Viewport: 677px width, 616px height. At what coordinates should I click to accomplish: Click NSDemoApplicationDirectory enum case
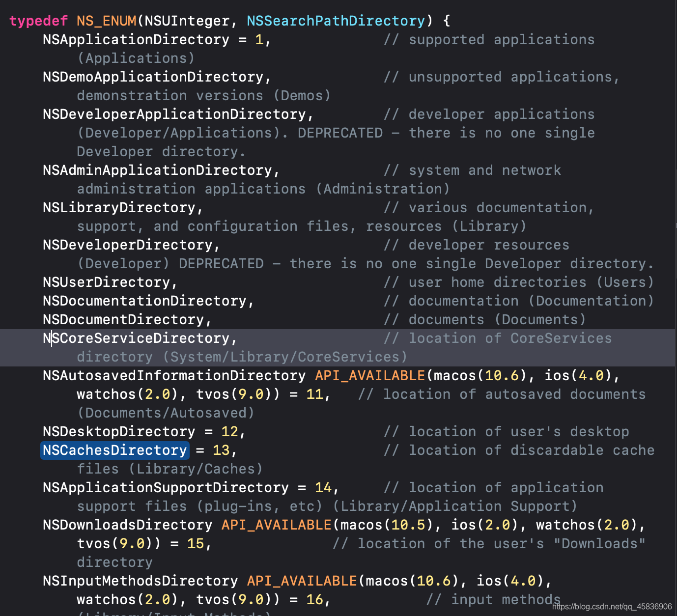[153, 77]
